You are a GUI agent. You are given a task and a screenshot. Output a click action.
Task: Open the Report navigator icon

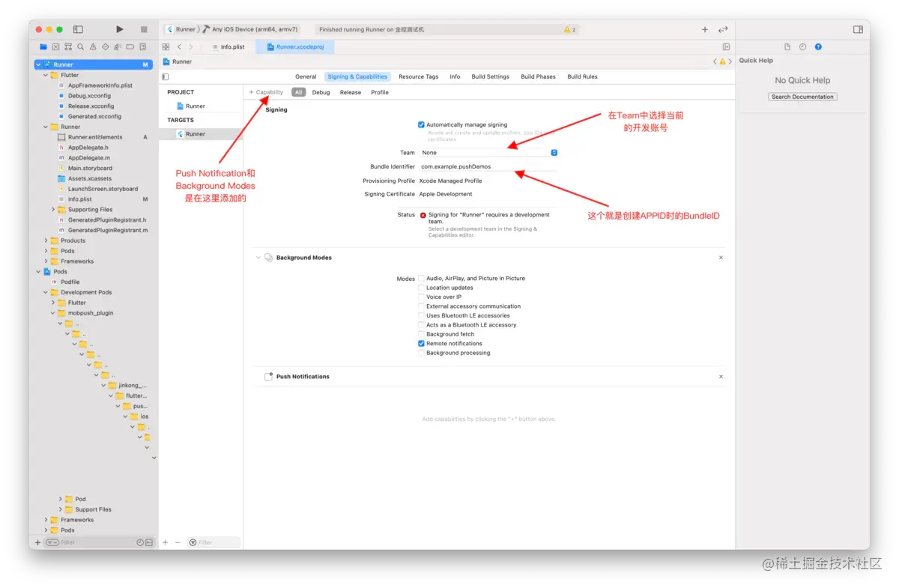tap(142, 46)
